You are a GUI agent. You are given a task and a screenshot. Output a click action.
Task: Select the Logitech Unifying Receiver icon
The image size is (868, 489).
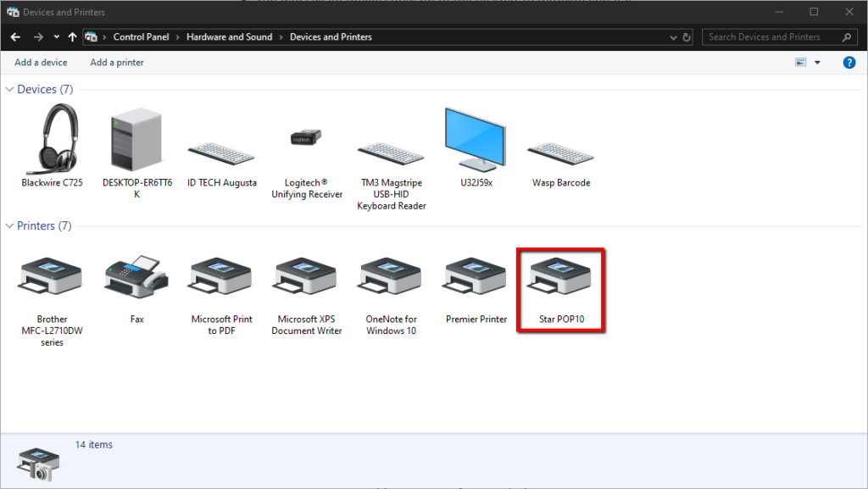(306, 137)
